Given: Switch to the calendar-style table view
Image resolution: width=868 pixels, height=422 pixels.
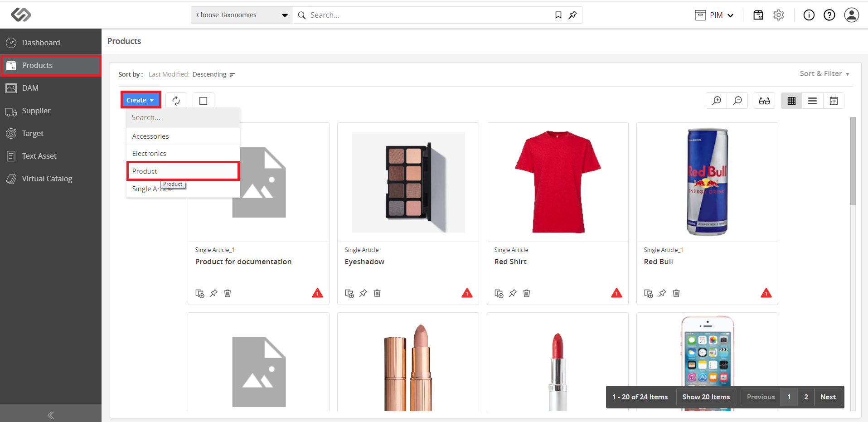Looking at the screenshot, I should tap(834, 101).
